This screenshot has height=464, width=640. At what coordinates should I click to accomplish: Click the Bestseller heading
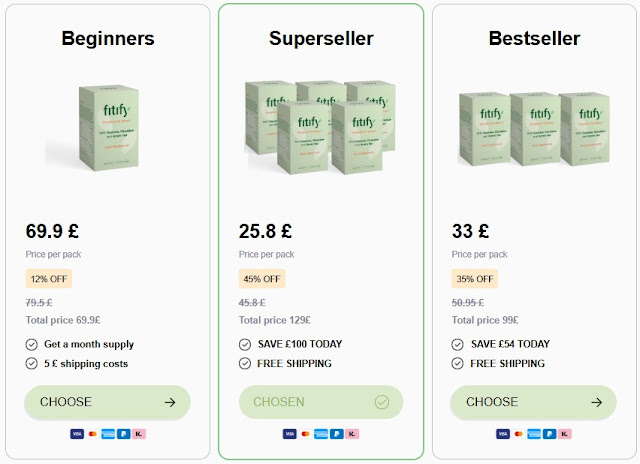coord(534,39)
